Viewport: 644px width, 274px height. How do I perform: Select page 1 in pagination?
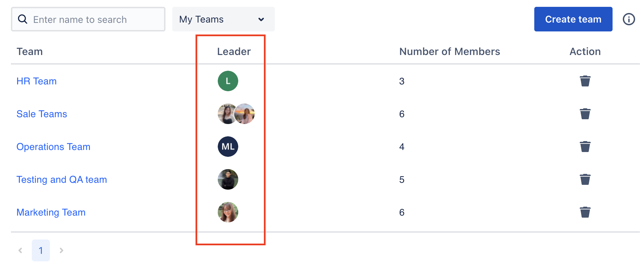point(41,250)
